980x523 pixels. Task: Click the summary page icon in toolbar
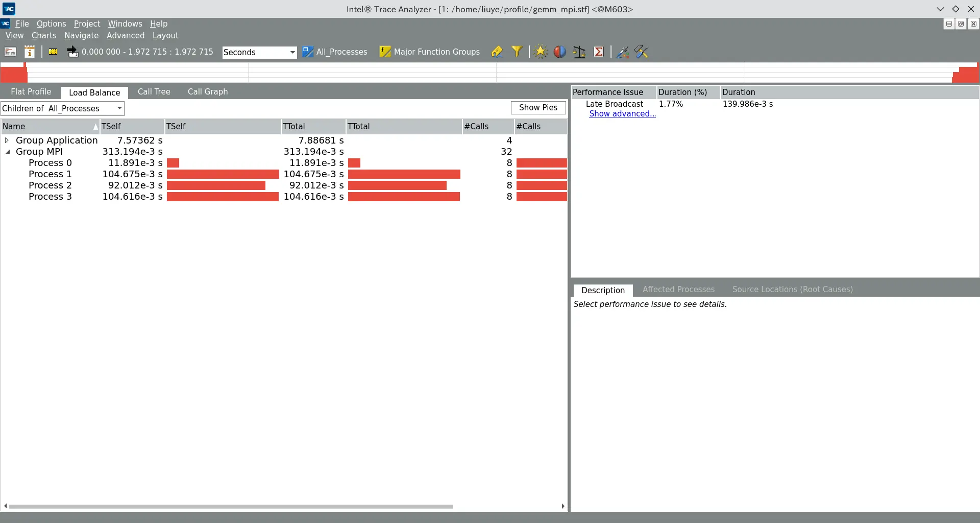point(10,52)
